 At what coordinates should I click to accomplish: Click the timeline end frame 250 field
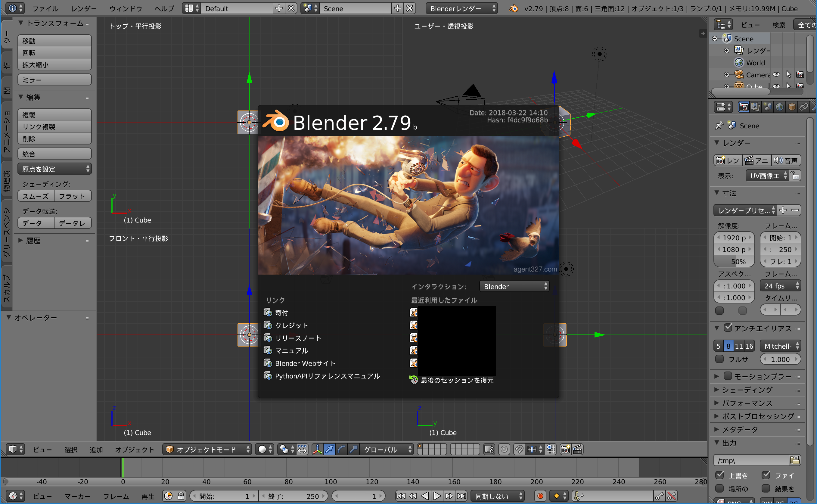(x=293, y=496)
